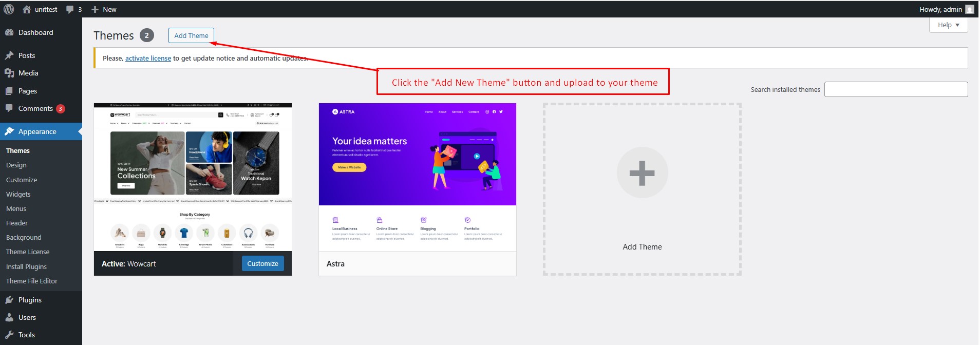Open the Dashboard menu item

pyautogui.click(x=41, y=32)
